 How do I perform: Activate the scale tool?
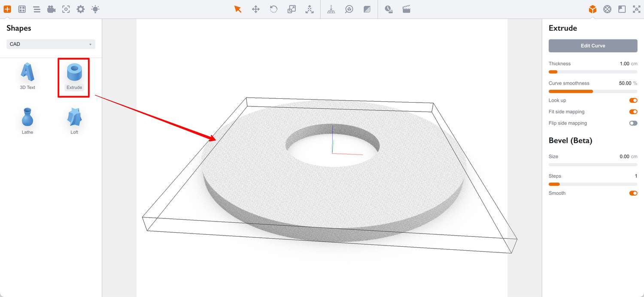tap(292, 9)
